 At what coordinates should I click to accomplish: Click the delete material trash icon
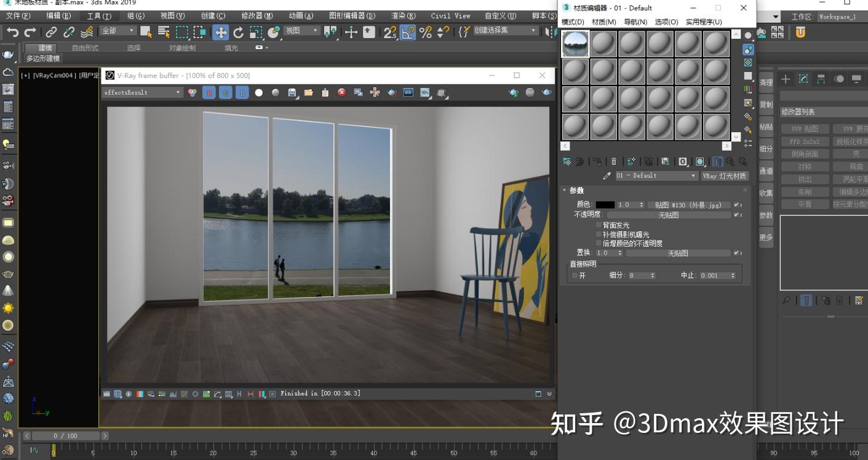614,161
